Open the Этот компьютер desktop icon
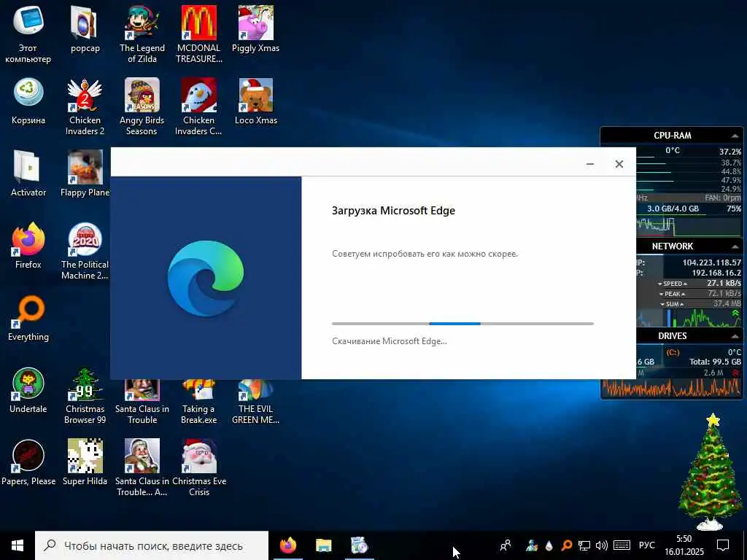This screenshot has height=560, width=747. pos(28,34)
